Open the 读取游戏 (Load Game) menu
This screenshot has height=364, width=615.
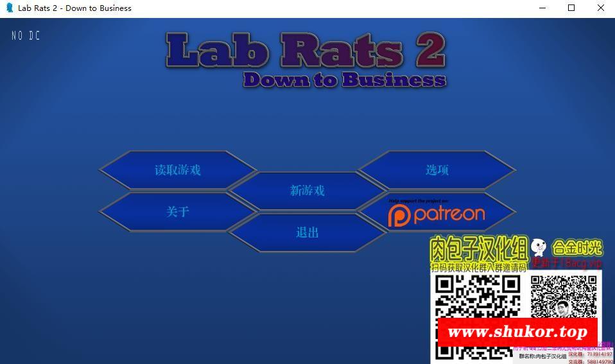click(177, 170)
